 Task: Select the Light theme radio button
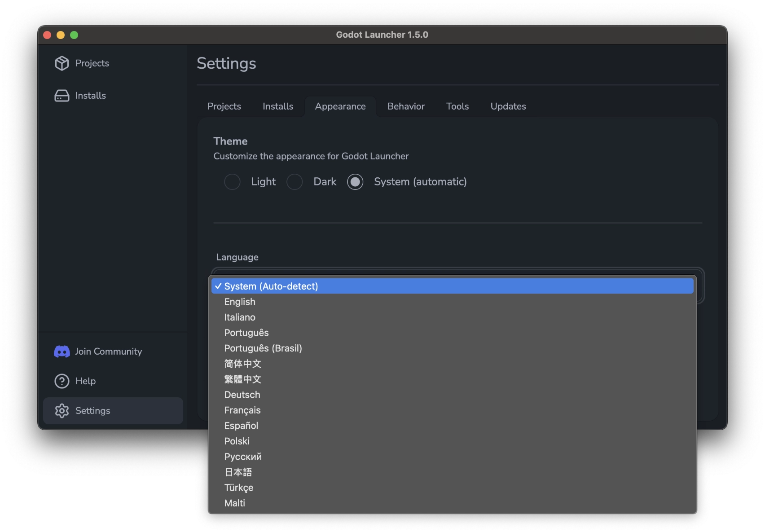pyautogui.click(x=233, y=182)
